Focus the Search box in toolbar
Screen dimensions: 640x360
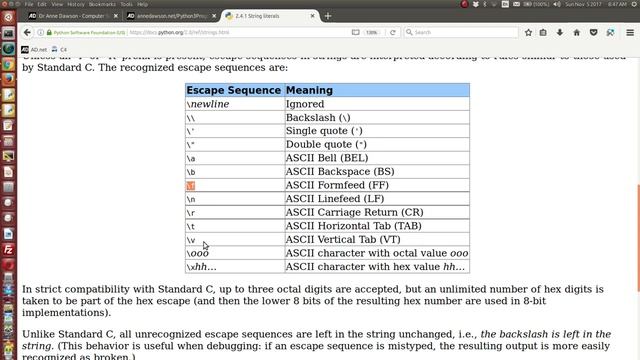[461, 32]
